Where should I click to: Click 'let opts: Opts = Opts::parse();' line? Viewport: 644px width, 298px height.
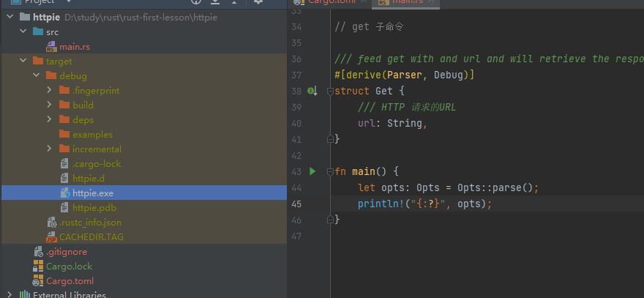point(448,188)
